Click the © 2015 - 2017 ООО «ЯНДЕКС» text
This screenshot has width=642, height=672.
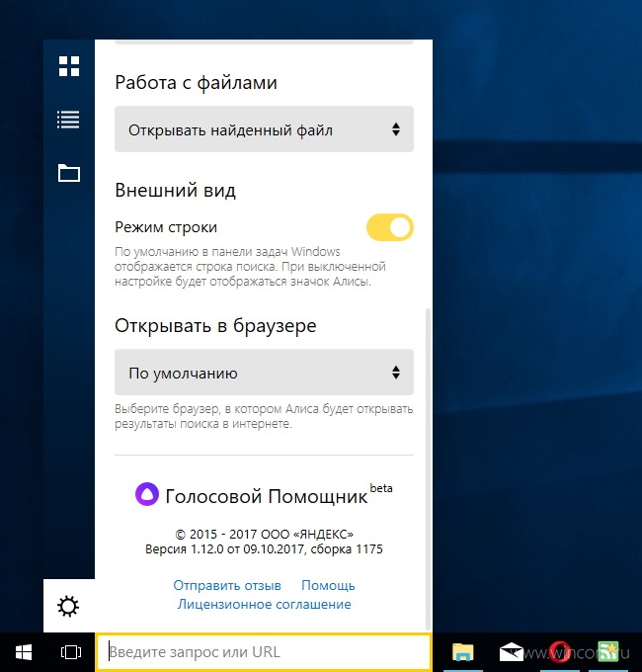click(264, 534)
